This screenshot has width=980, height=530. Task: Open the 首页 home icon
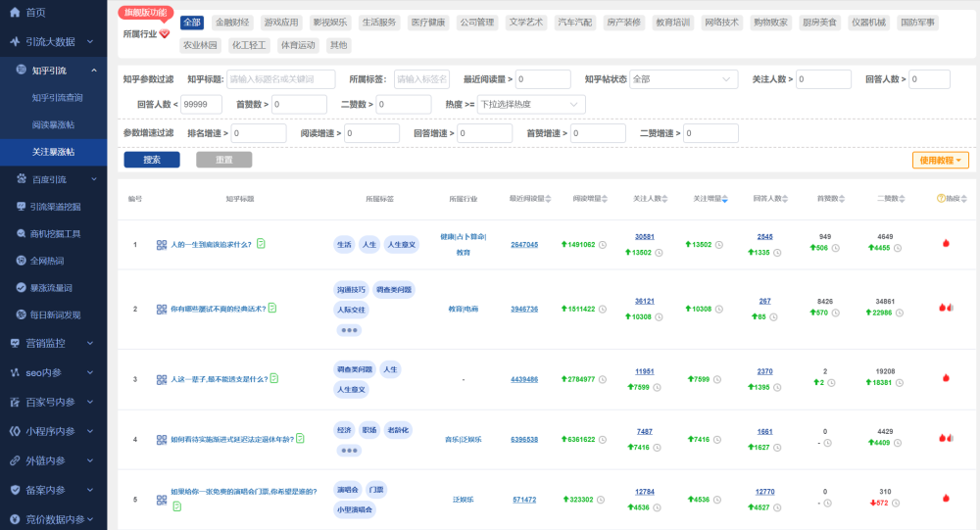(x=15, y=12)
